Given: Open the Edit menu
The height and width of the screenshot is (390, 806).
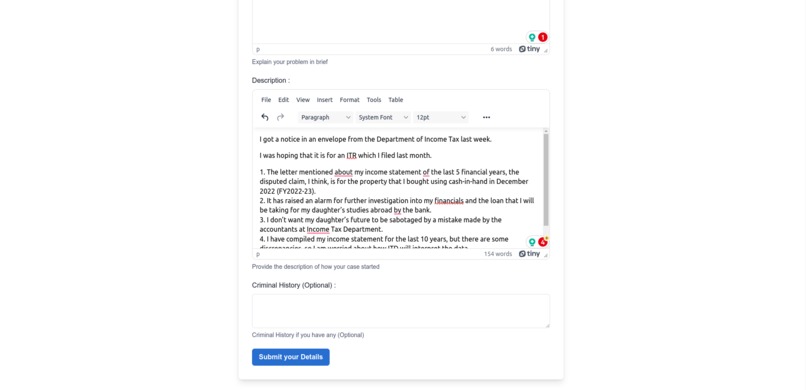Looking at the screenshot, I should [x=284, y=100].
